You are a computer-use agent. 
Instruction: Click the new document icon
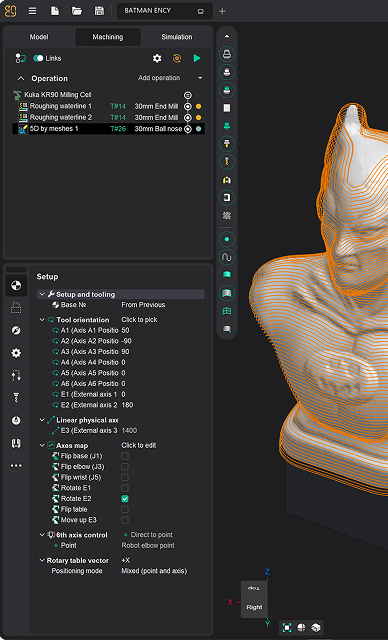coord(55,11)
